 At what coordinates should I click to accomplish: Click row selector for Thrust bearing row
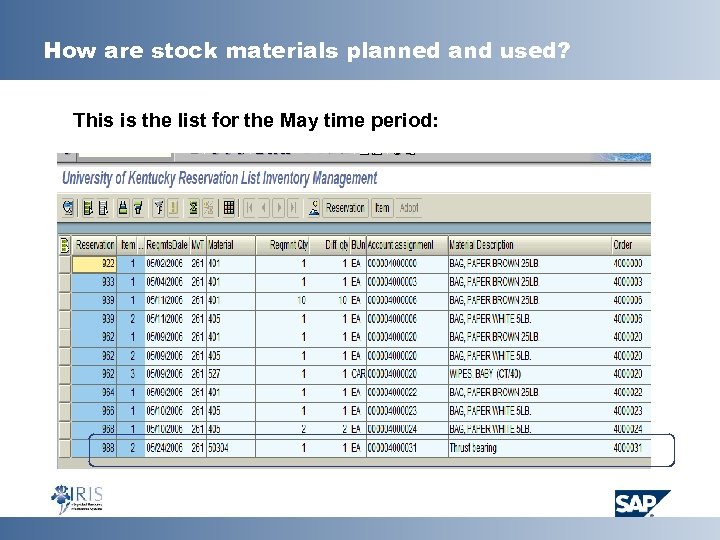pos(65,448)
